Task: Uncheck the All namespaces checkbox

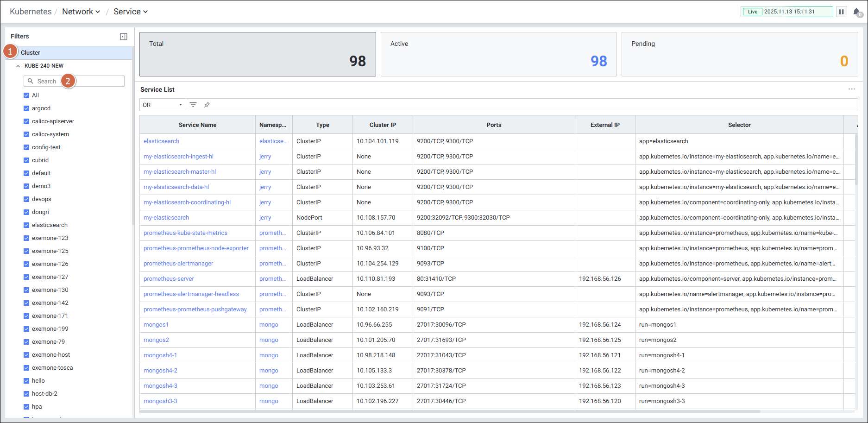Action: [x=26, y=95]
